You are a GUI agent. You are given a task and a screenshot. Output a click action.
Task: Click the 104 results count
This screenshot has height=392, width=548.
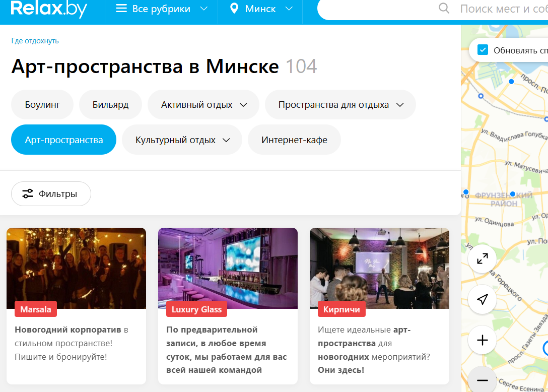tap(301, 66)
